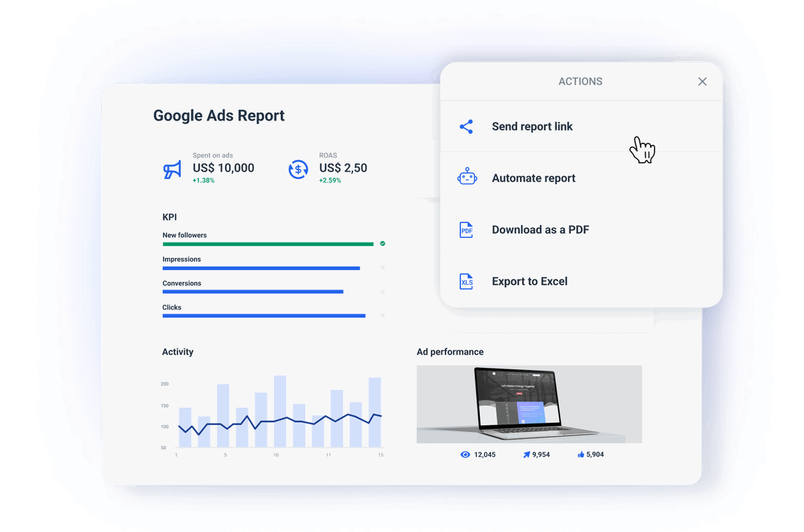Viewport: 804px width, 532px height.
Task: Click the PDF document icon
Action: pos(466,229)
